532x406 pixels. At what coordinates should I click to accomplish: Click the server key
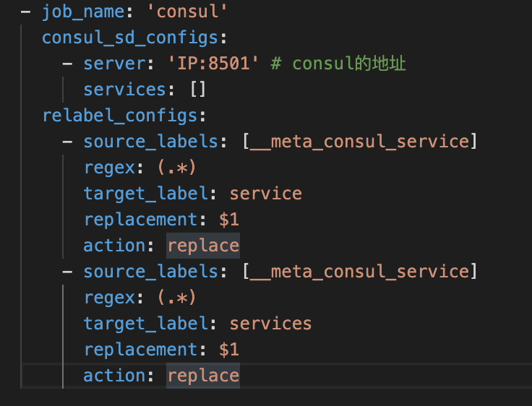point(114,64)
